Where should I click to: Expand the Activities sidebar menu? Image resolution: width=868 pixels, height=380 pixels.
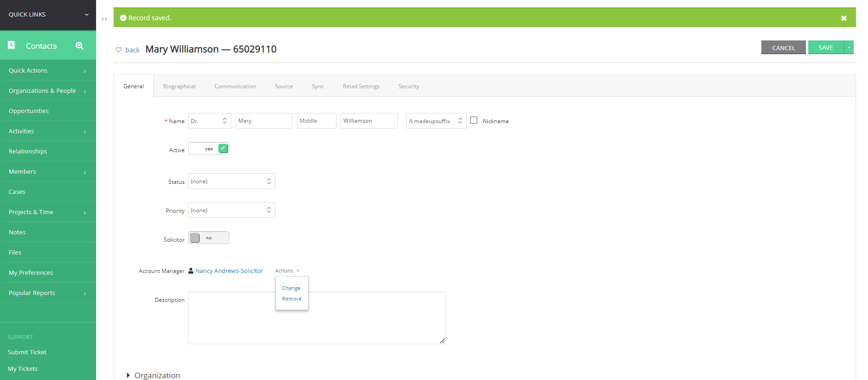(x=48, y=131)
